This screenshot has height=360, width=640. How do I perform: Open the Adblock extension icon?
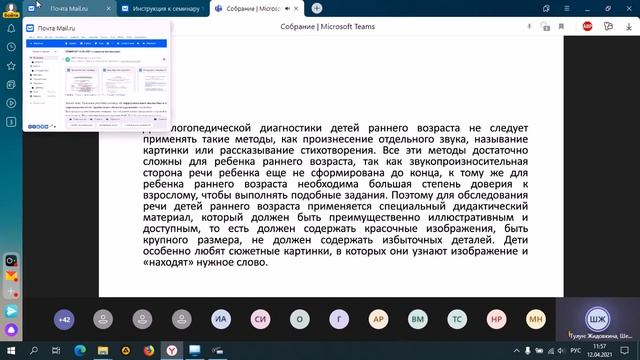click(x=587, y=27)
